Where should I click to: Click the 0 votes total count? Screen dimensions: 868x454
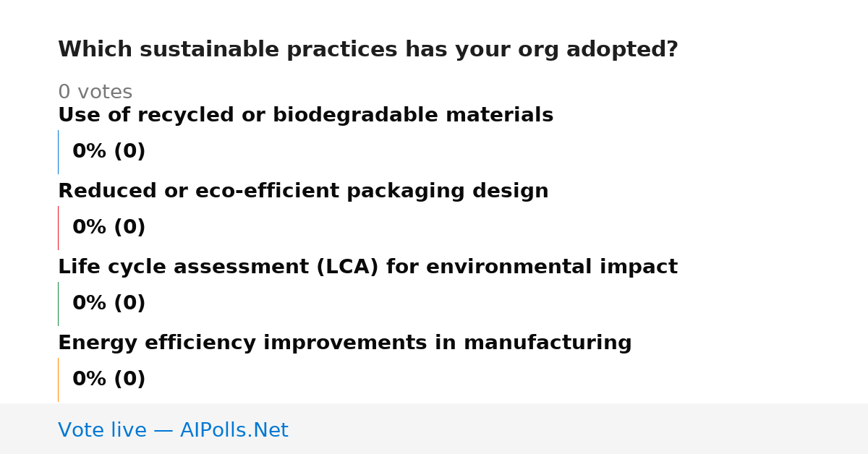95,93
